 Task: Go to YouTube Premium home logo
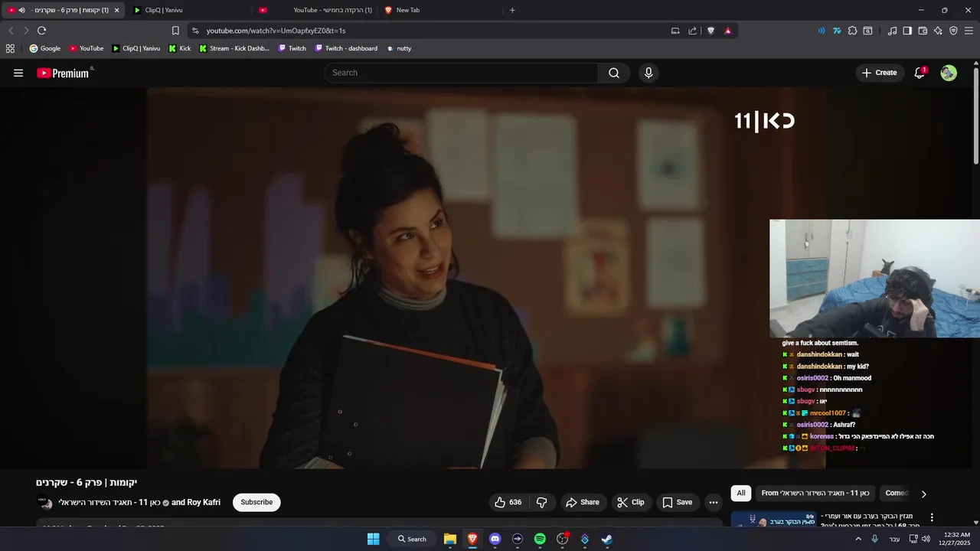(x=64, y=73)
